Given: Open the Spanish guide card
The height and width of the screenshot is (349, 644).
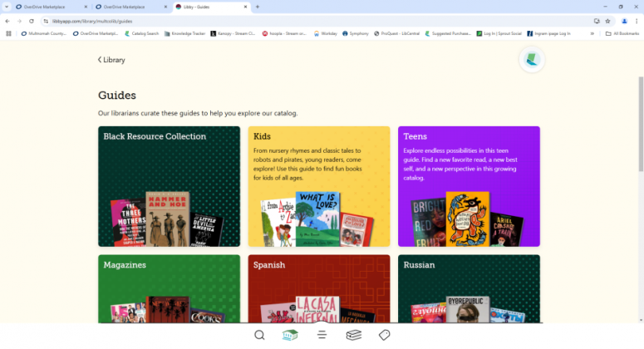Looking at the screenshot, I should click(x=319, y=288).
